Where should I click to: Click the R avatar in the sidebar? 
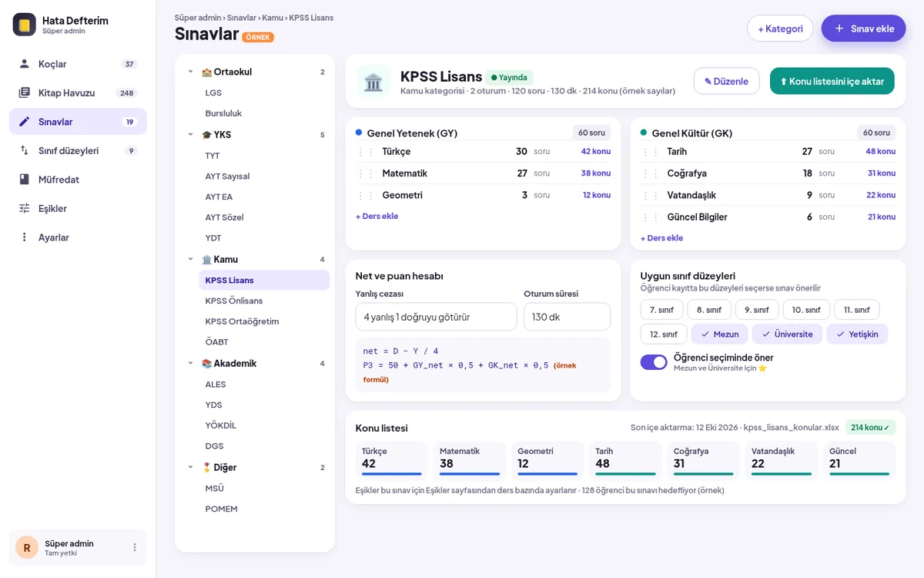[27, 547]
